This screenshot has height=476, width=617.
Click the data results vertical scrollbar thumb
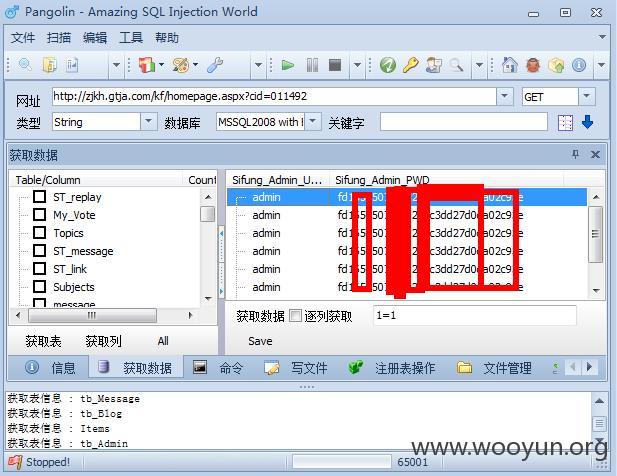[x=595, y=234]
